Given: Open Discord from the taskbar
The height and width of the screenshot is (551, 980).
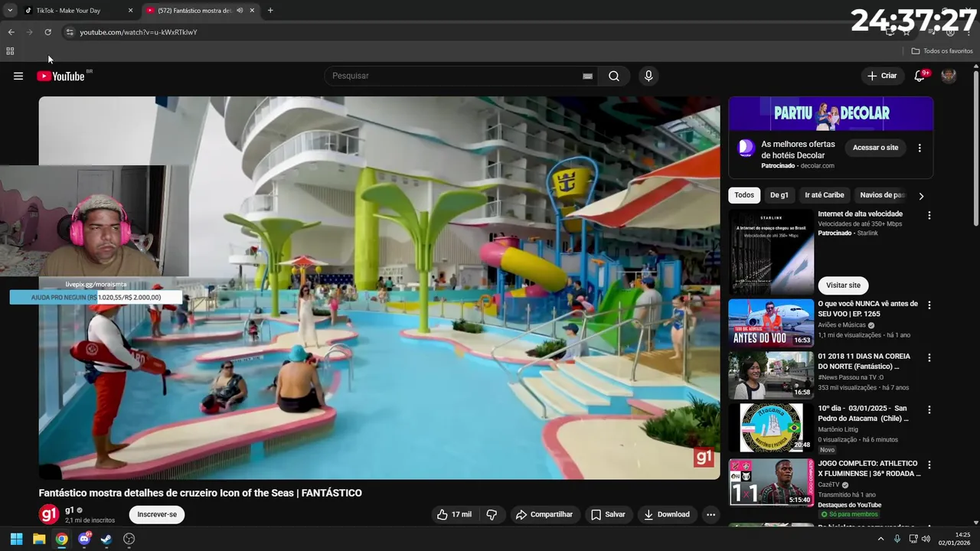Looking at the screenshot, I should click(84, 539).
